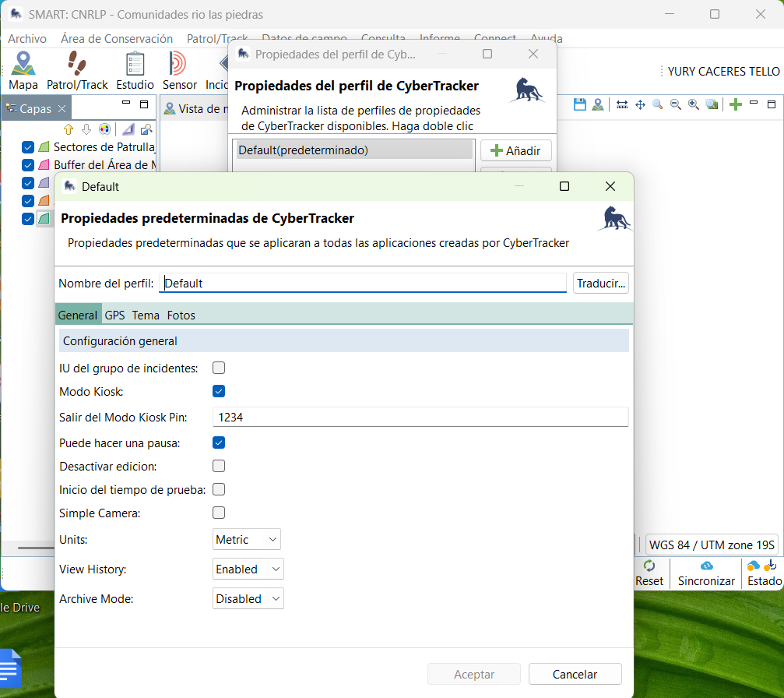Open the Archive Mode dropdown

click(248, 598)
